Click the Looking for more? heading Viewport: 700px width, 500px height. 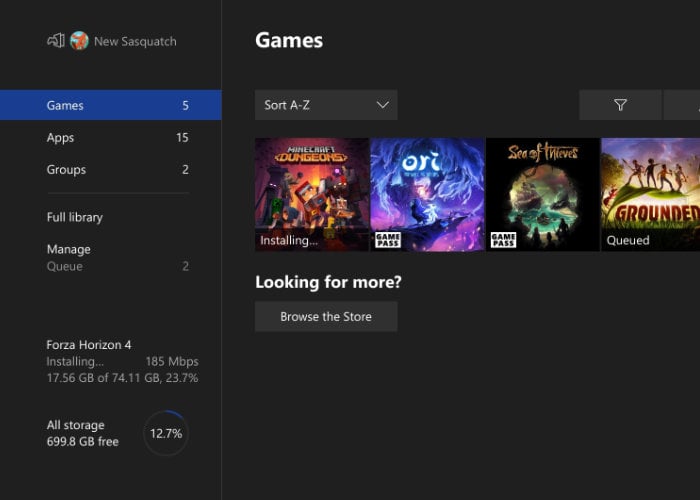click(x=328, y=282)
